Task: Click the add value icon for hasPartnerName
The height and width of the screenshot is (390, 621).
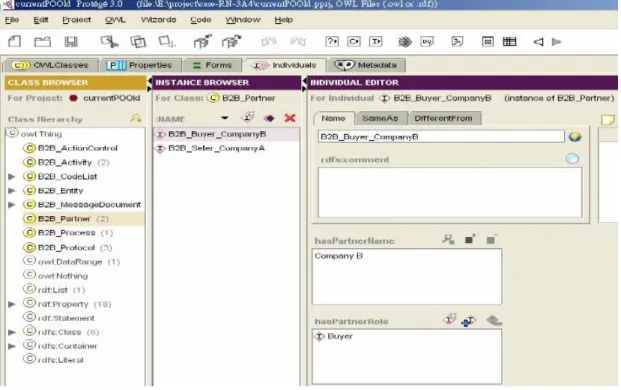Action: [x=470, y=239]
